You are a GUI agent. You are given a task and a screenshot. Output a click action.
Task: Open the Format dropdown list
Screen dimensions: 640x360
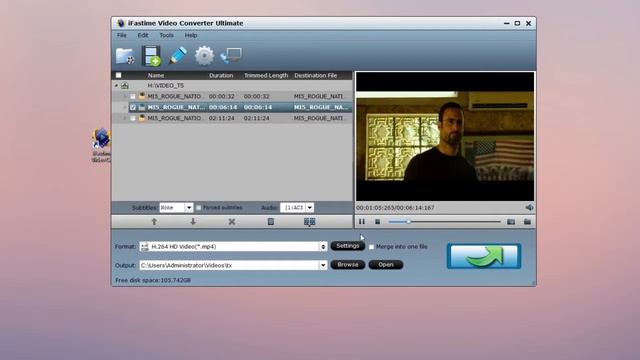[323, 247]
